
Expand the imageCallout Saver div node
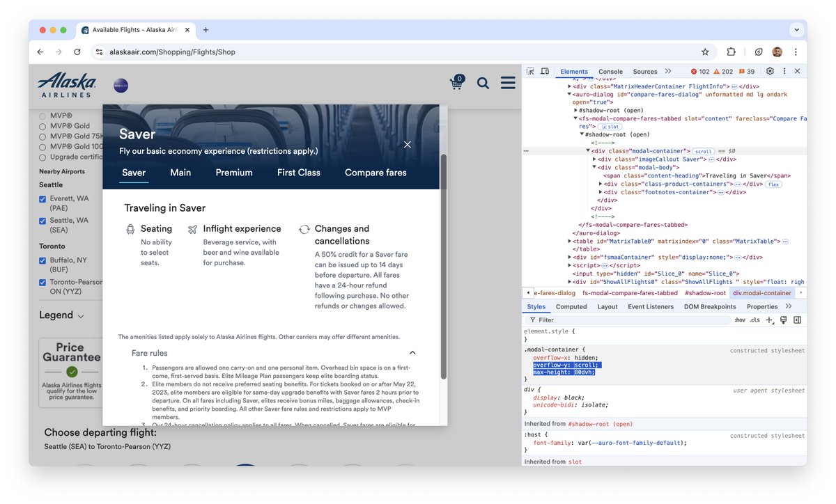(x=594, y=159)
